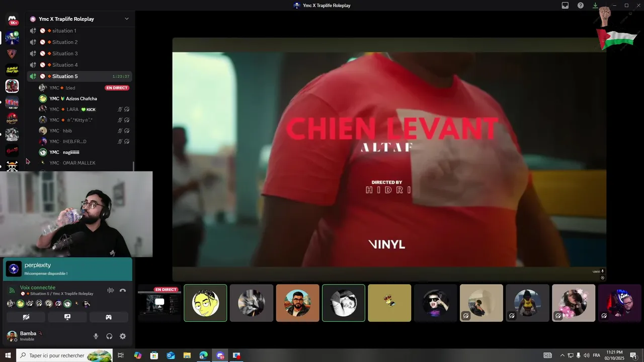This screenshot has height=362, width=644.
Task: Click deafened headphone icon beside hbib
Action: 127,131
